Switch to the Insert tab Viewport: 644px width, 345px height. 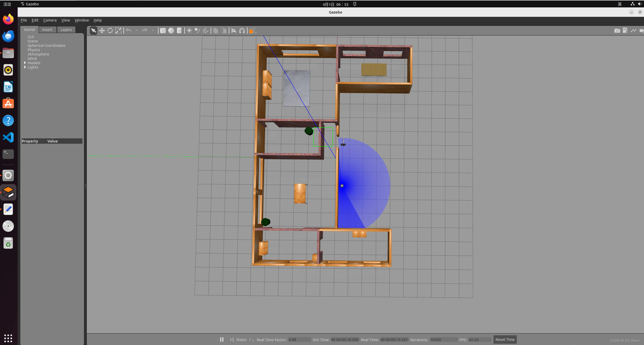click(x=47, y=29)
